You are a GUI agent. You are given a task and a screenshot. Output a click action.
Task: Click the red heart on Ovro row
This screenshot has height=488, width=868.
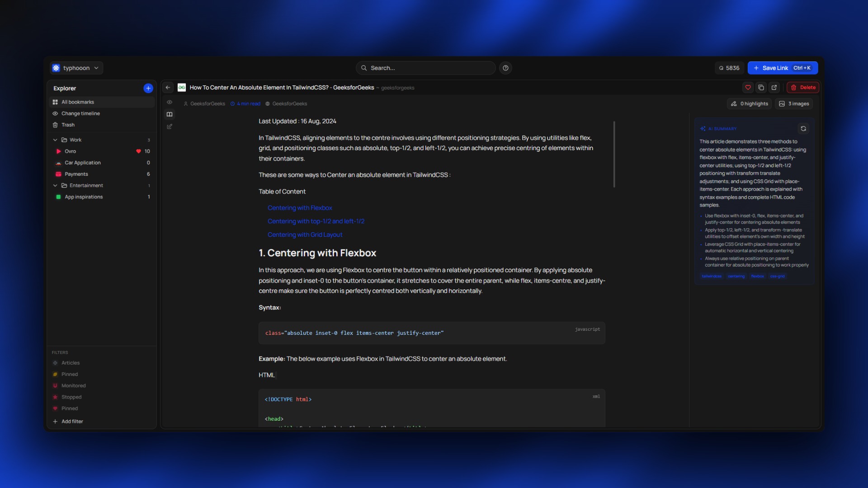click(138, 151)
